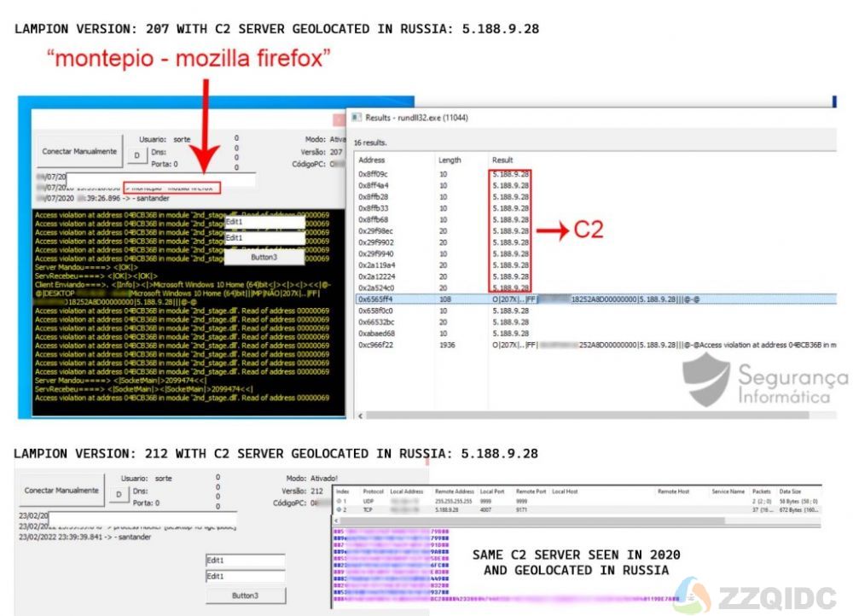The height and width of the screenshot is (616, 853).
Task: Click the "Server Mandou====> <|OK|>" console line
Action: pos(86,267)
